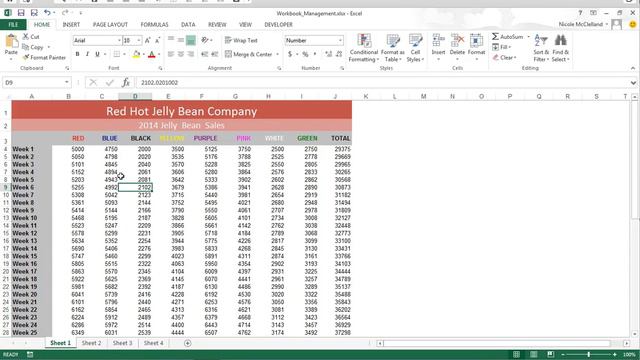Toggle Top Align
The width and height of the screenshot is (640, 360).
click(x=171, y=40)
